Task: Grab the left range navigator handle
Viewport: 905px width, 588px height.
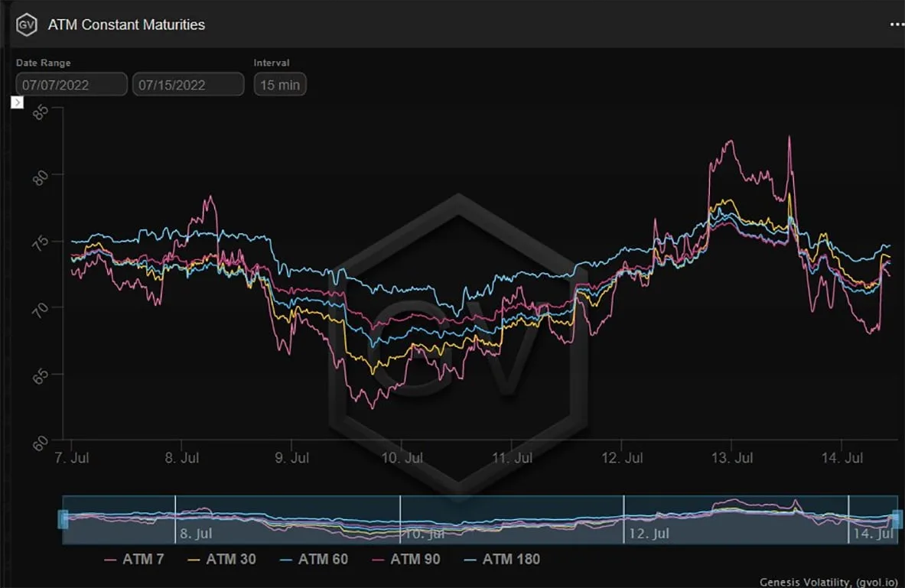Action: coord(63,518)
